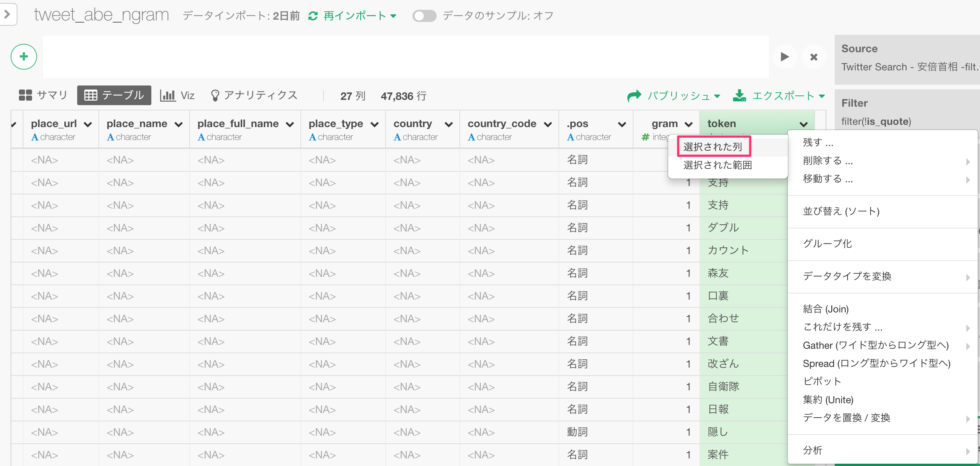
Task: Open the Summary grid view
Action: coord(43,95)
